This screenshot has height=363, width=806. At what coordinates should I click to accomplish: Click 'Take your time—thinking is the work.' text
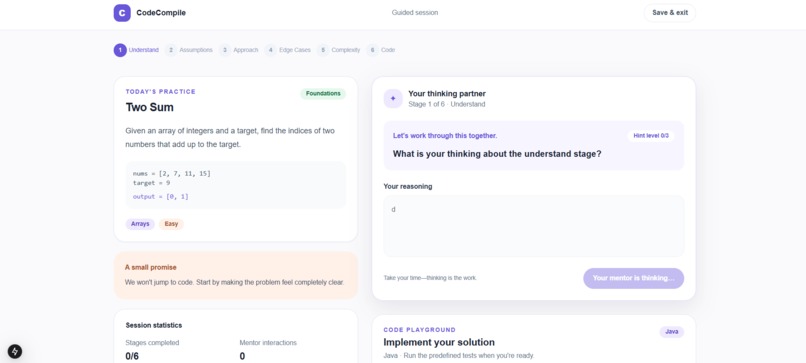point(430,278)
